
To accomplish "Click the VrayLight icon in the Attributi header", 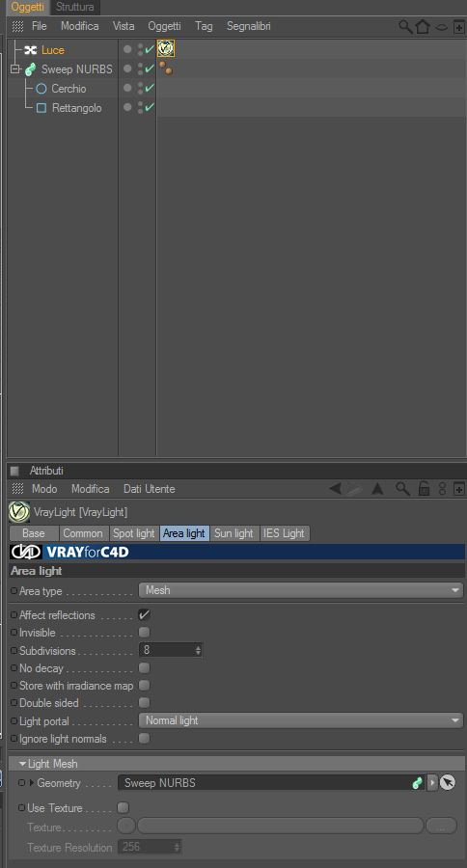I will tap(19, 512).
